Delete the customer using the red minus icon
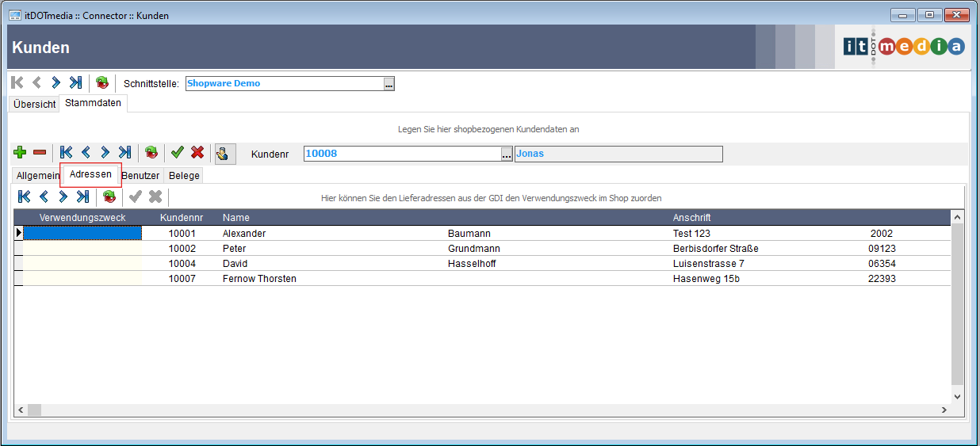The height and width of the screenshot is (446, 980). coord(39,152)
